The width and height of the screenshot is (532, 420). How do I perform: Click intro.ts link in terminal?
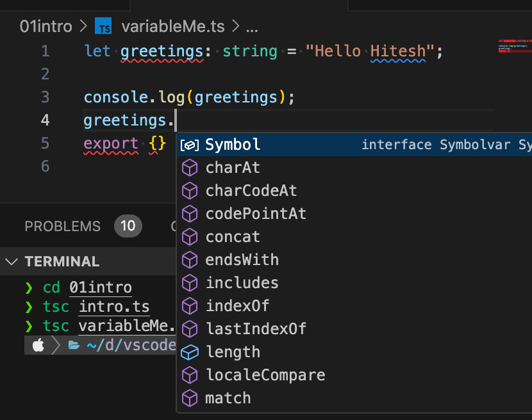click(x=114, y=307)
